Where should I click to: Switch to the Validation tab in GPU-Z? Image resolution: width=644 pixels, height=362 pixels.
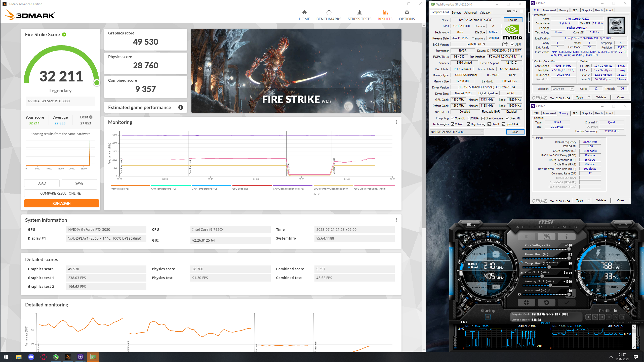485,13
